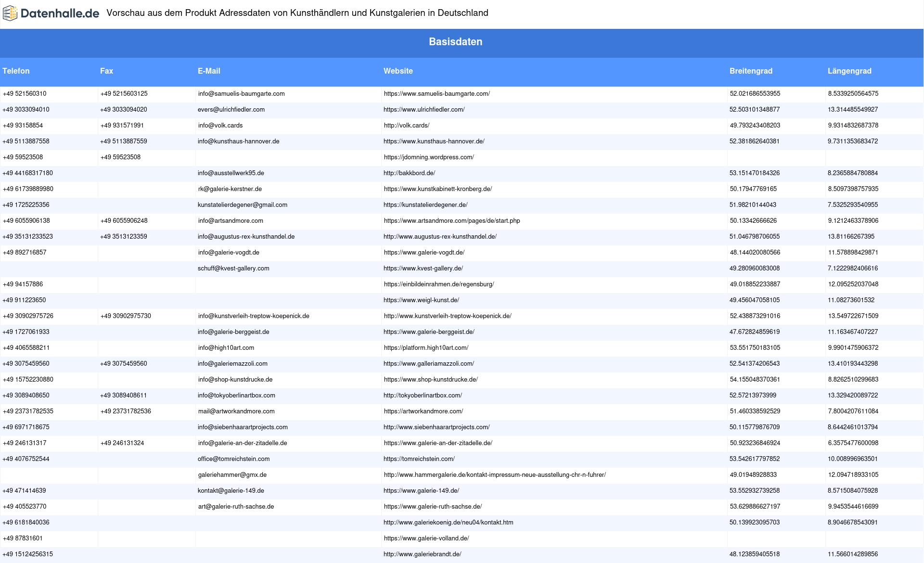Select latitude value 48.144020080566

coord(755,253)
